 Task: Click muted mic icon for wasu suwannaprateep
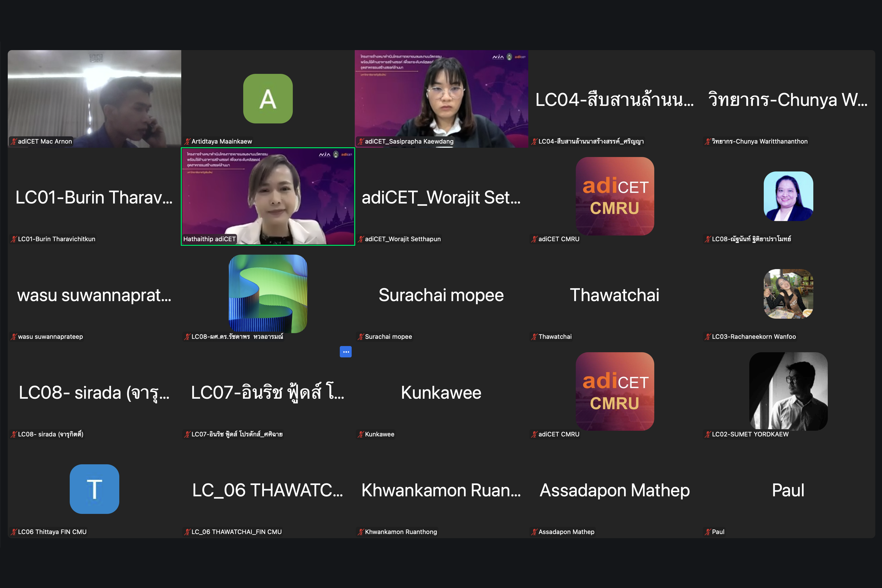coord(14,337)
